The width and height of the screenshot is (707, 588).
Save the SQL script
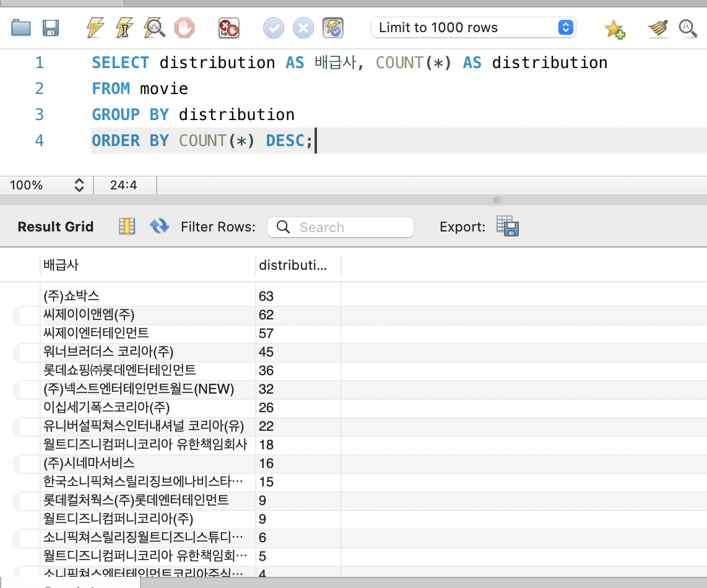pyautogui.click(x=51, y=28)
